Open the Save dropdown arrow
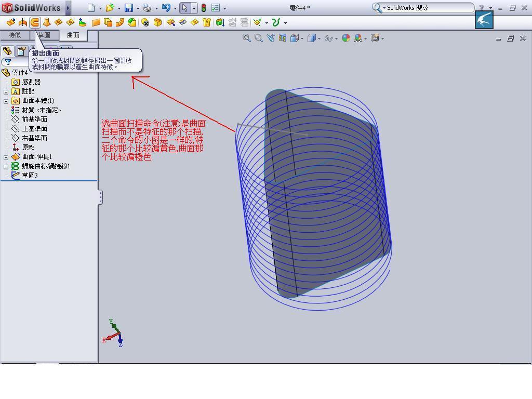 [x=138, y=8]
